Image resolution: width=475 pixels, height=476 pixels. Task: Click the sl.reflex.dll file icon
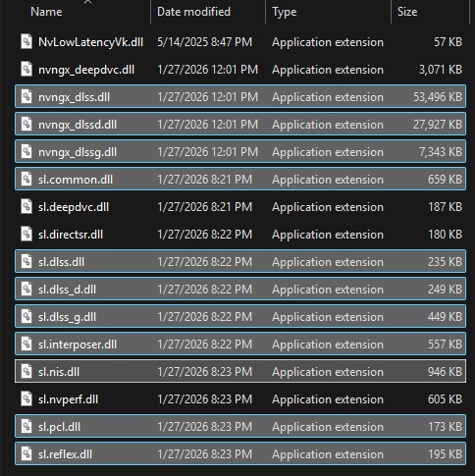click(26, 454)
